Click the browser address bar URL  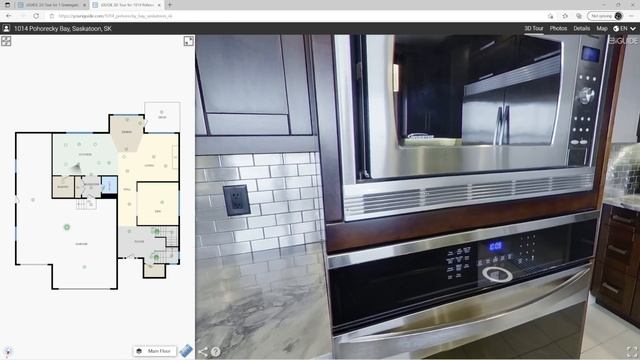tap(116, 16)
